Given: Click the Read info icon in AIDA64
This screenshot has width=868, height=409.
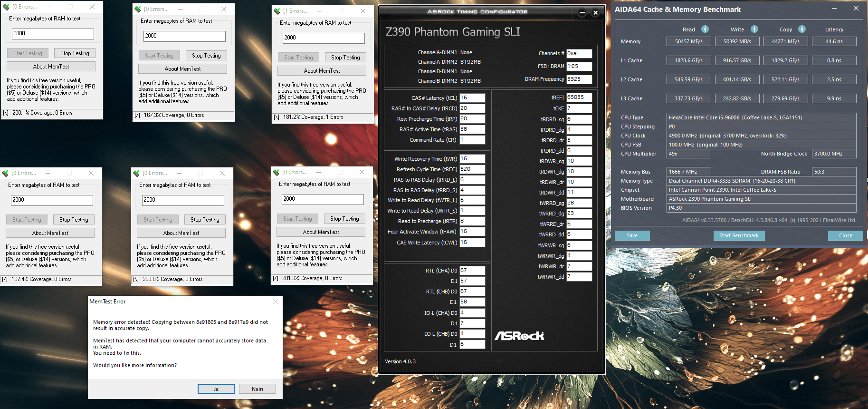Looking at the screenshot, I should coord(705,29).
